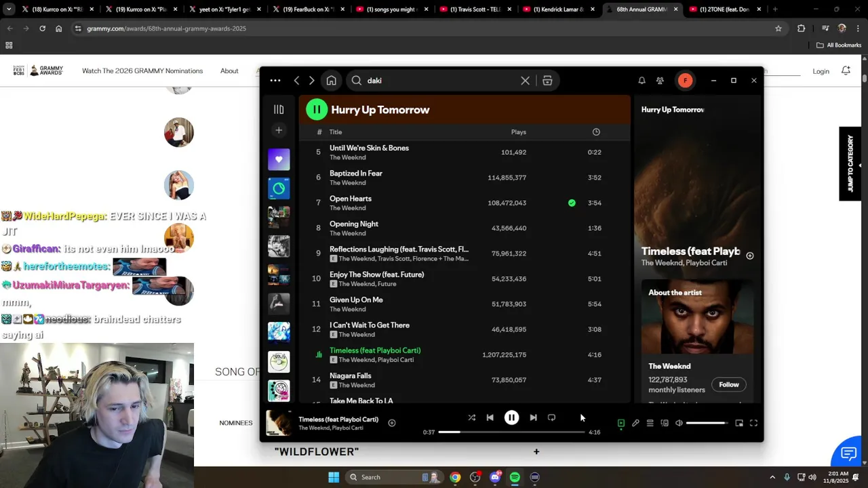The width and height of the screenshot is (868, 488).
Task: Pause playback with the bottom player button
Action: point(511,418)
